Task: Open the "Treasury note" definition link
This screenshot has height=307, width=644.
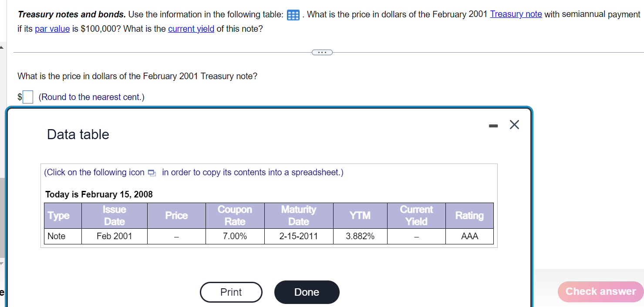Action: (516, 14)
